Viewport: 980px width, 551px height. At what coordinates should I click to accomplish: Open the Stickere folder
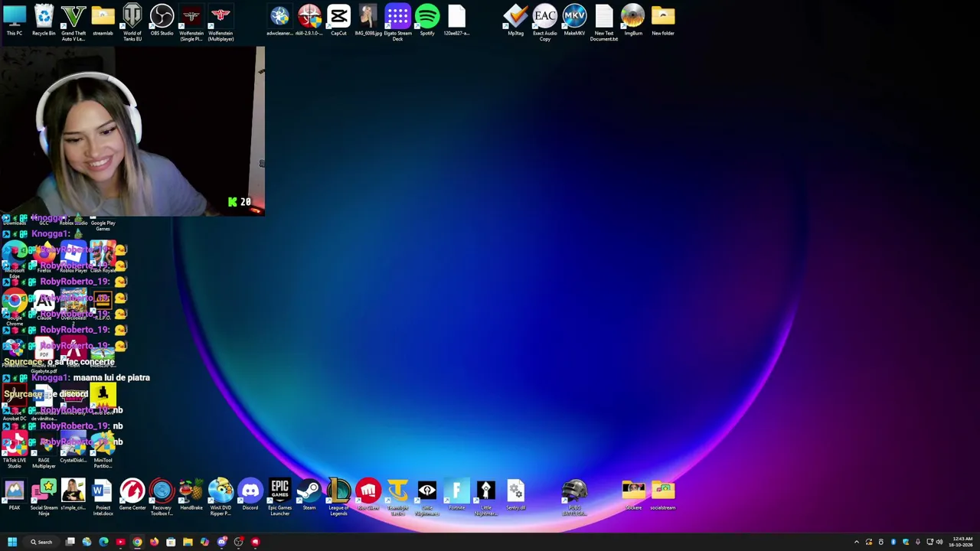coord(633,494)
